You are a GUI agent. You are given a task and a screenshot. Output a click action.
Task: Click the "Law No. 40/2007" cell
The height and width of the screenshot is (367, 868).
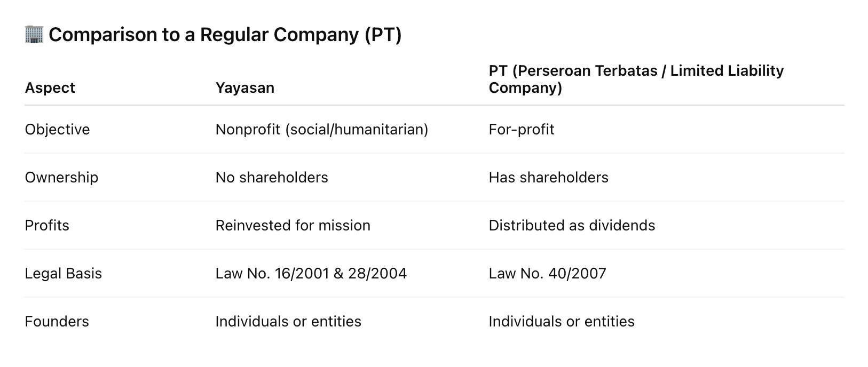coord(547,274)
